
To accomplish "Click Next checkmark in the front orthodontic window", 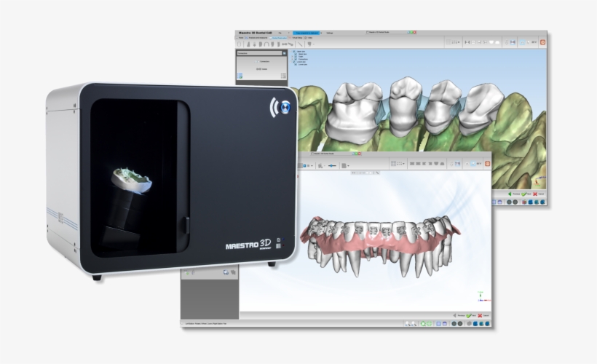I will click(471, 316).
